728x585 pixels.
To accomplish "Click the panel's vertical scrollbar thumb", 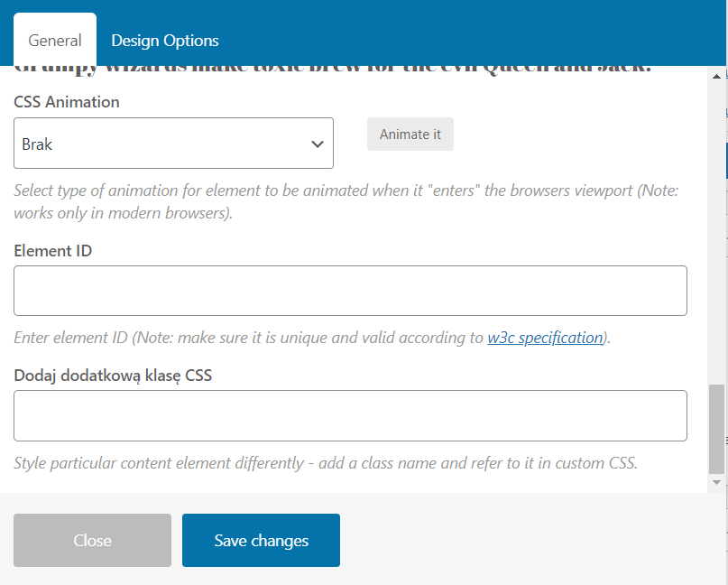I will click(x=716, y=428).
